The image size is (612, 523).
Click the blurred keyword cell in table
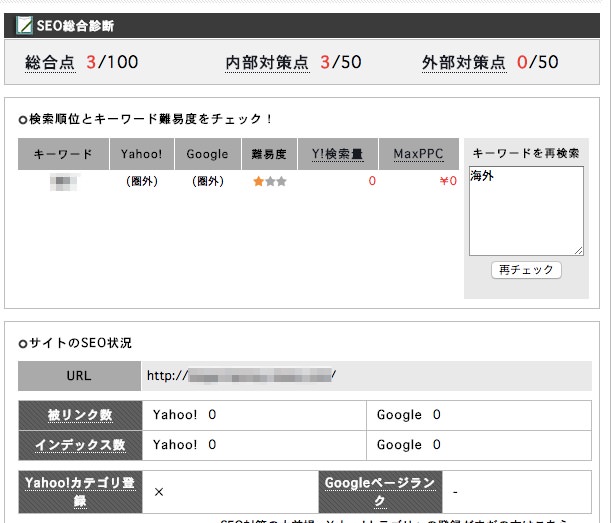pyautogui.click(x=65, y=182)
